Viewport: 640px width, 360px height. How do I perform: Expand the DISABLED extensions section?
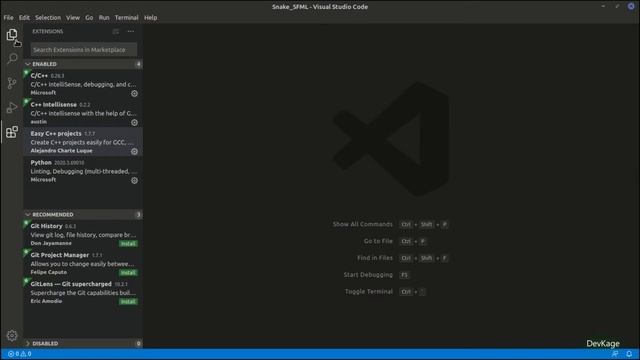click(83, 343)
